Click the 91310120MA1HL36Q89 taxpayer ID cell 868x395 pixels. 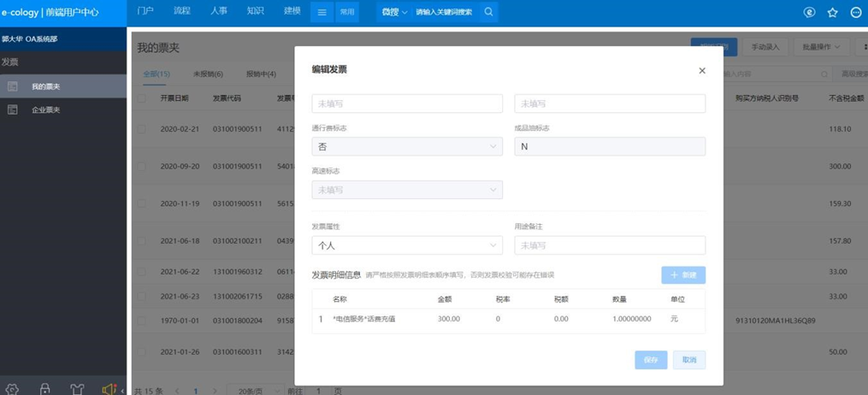coord(775,321)
